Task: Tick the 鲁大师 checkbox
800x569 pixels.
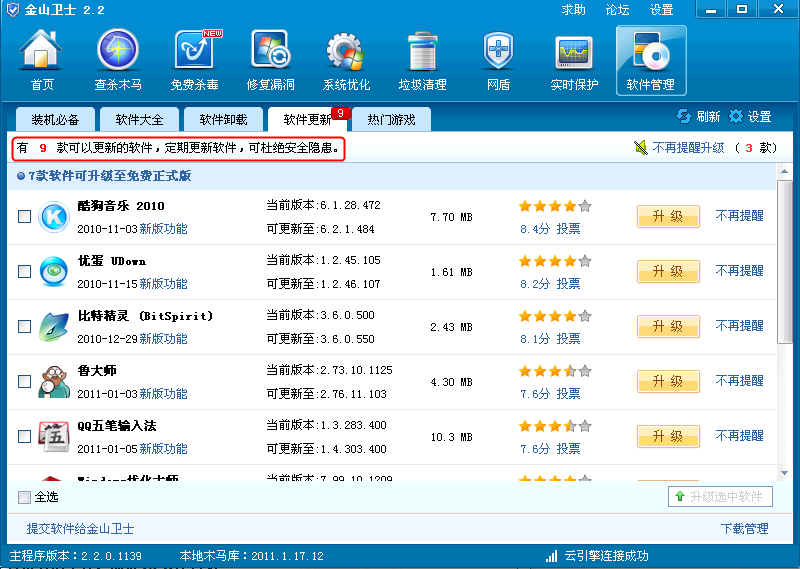Action: click(25, 382)
